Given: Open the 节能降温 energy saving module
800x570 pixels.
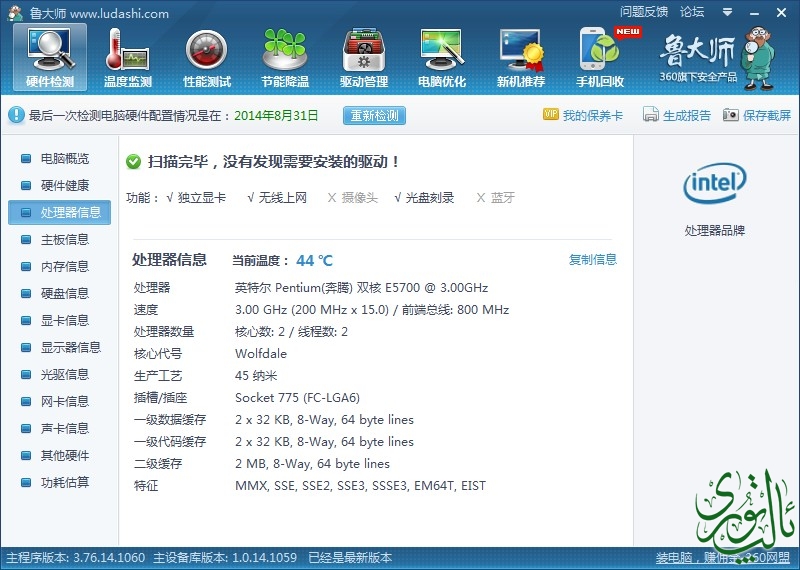Looking at the screenshot, I should 285,57.
